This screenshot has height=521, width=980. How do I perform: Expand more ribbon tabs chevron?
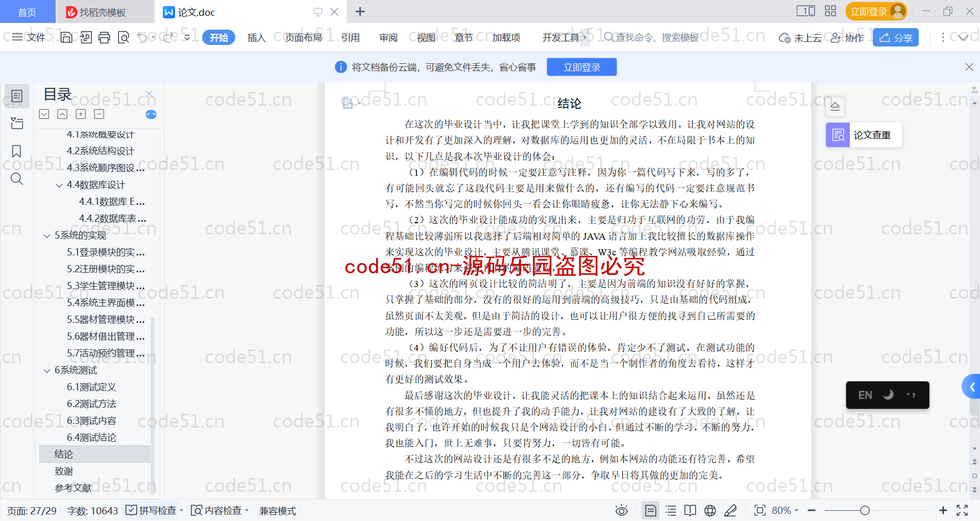click(x=585, y=37)
